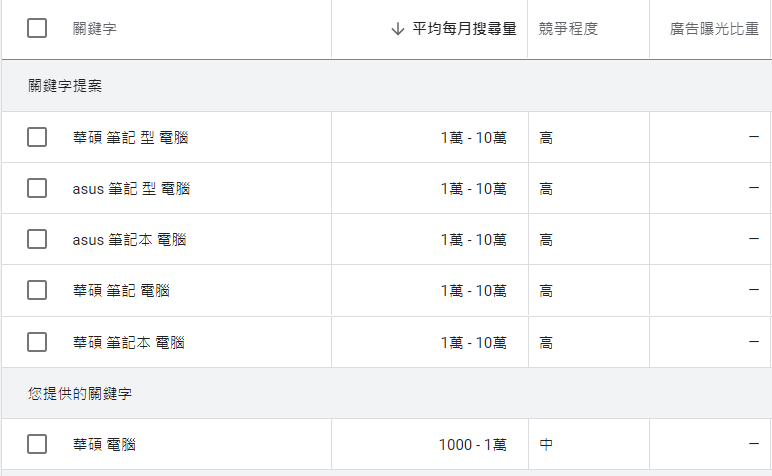
Task: Check the box for 華碩 筆記 型 電腦
Action: point(37,137)
